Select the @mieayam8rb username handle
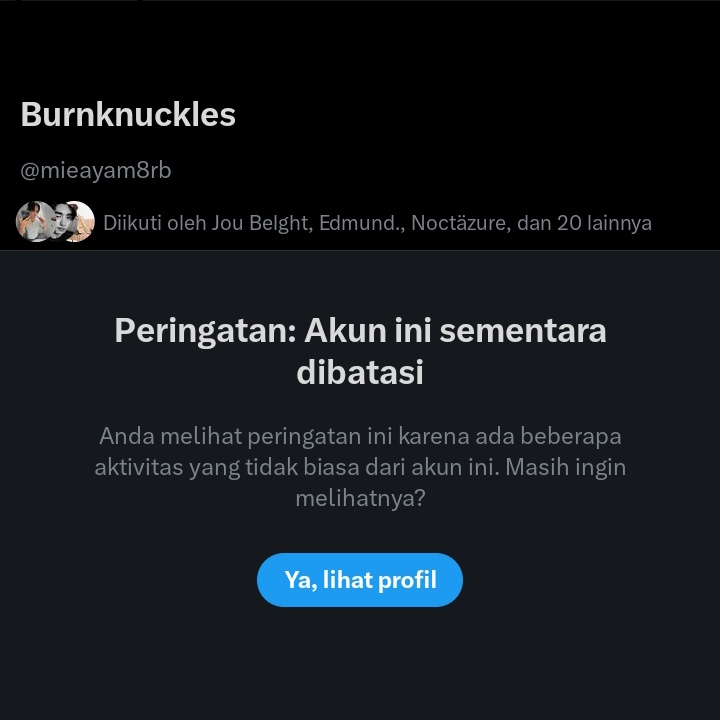720x720 pixels. (x=96, y=170)
